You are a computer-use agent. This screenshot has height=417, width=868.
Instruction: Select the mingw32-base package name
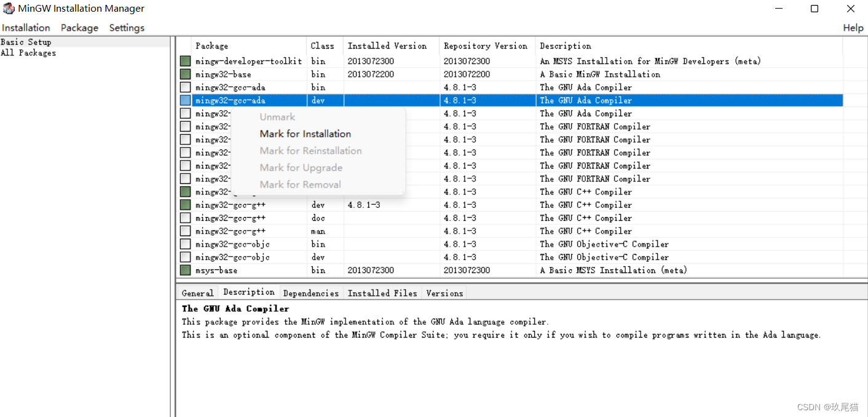pos(223,74)
